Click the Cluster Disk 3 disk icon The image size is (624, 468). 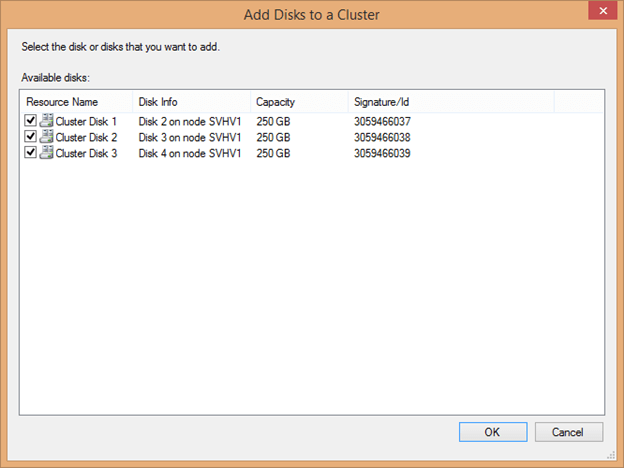pyautogui.click(x=46, y=153)
